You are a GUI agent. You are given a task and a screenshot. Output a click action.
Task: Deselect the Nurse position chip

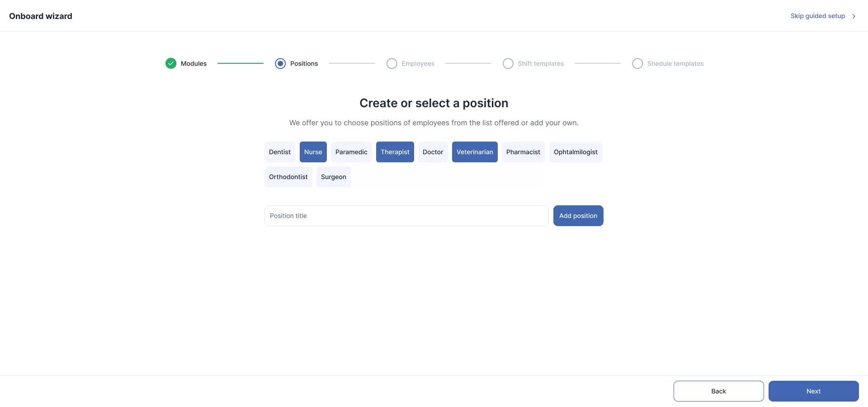[x=313, y=152]
